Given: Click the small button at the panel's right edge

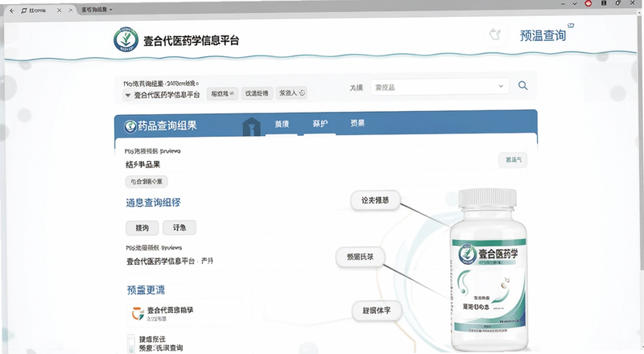Looking at the screenshot, I should (x=513, y=160).
